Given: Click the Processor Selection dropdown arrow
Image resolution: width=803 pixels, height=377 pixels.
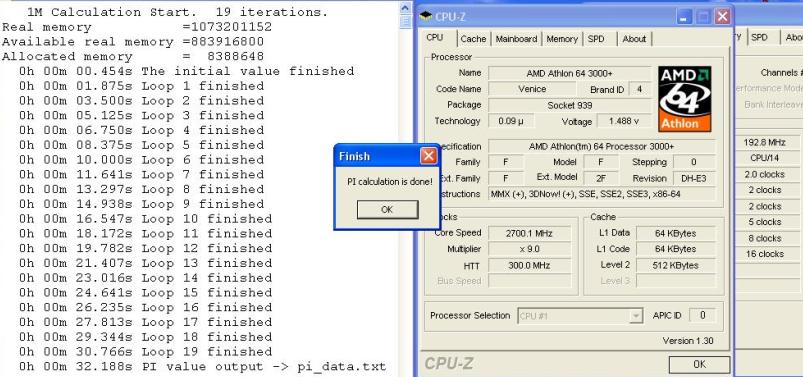Looking at the screenshot, I should point(636,316).
